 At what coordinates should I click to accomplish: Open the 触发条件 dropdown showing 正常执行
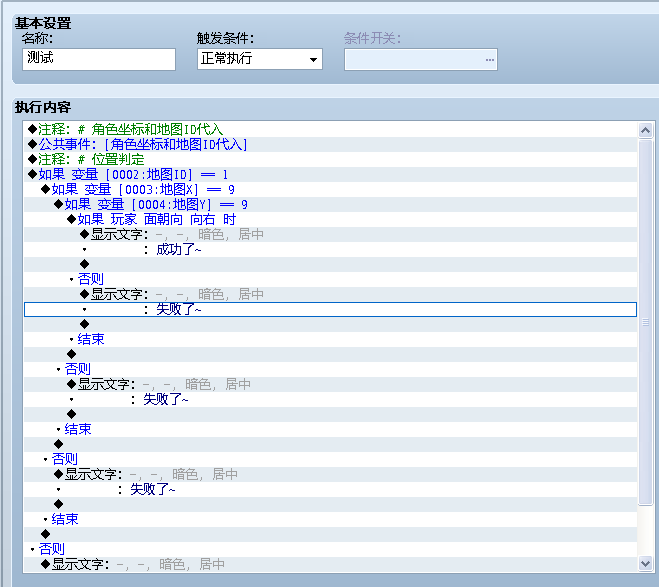click(x=260, y=59)
